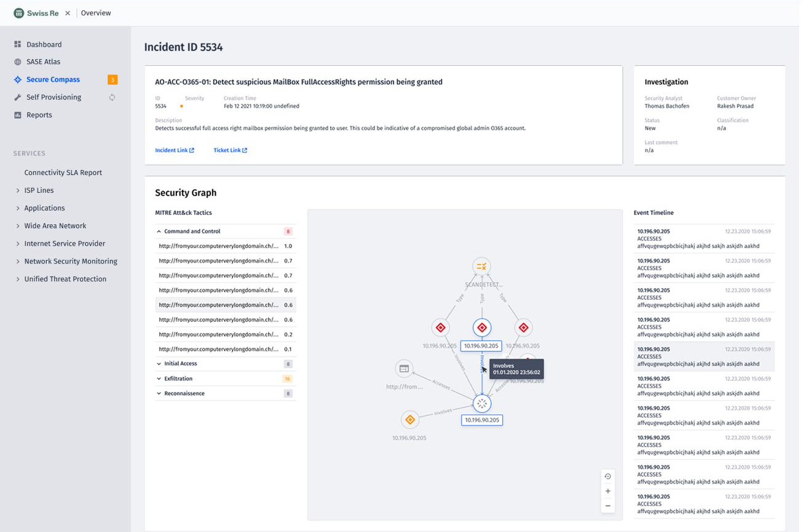This screenshot has height=532, width=809.
Task: Click the orange 3 badge on Secure Compass
Action: (112, 80)
